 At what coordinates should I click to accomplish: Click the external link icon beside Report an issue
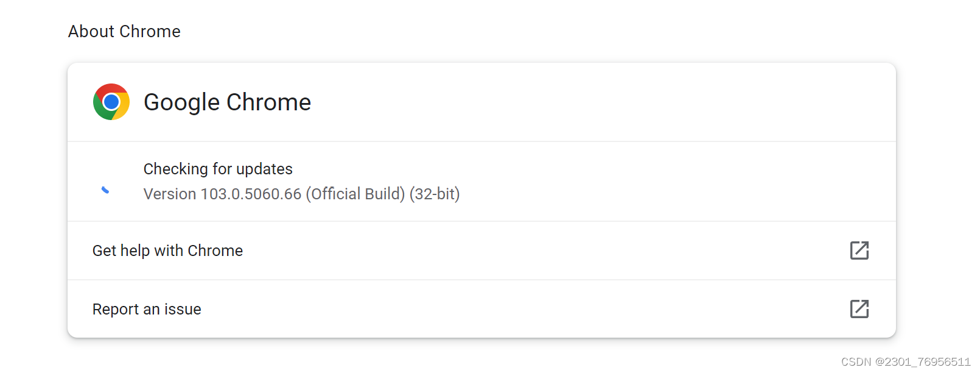coord(859,310)
